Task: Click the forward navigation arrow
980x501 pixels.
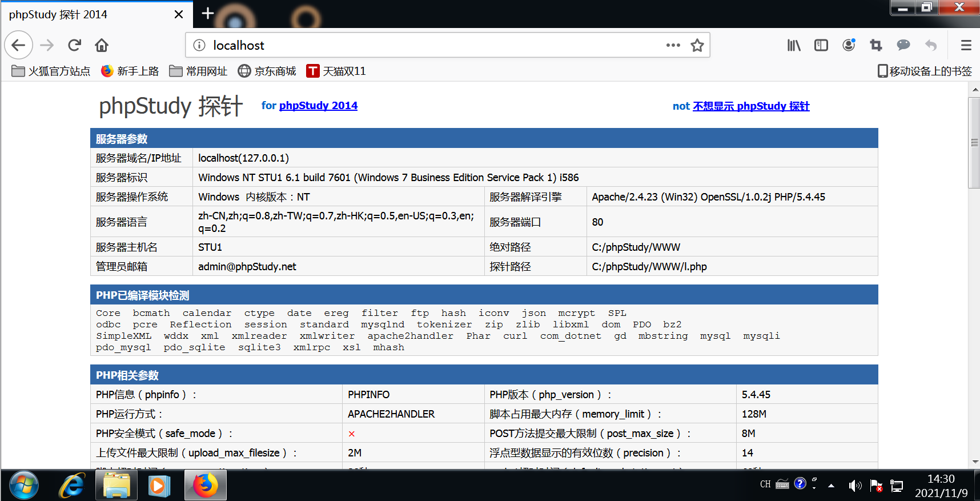Action: [x=47, y=45]
